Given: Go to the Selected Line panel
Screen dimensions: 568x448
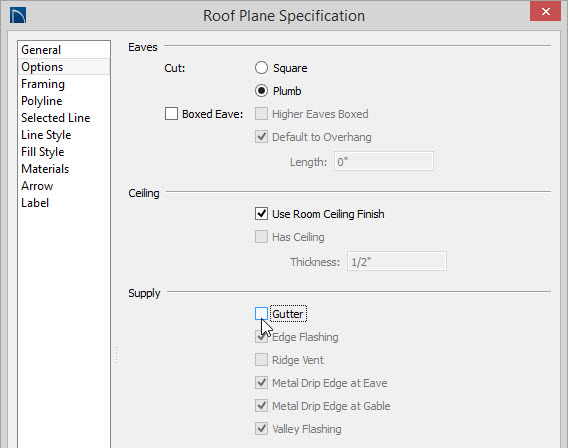Looking at the screenshot, I should tap(55, 118).
